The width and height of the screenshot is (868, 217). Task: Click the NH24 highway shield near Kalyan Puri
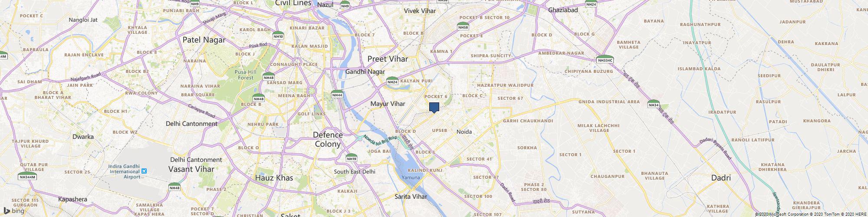click(x=392, y=81)
